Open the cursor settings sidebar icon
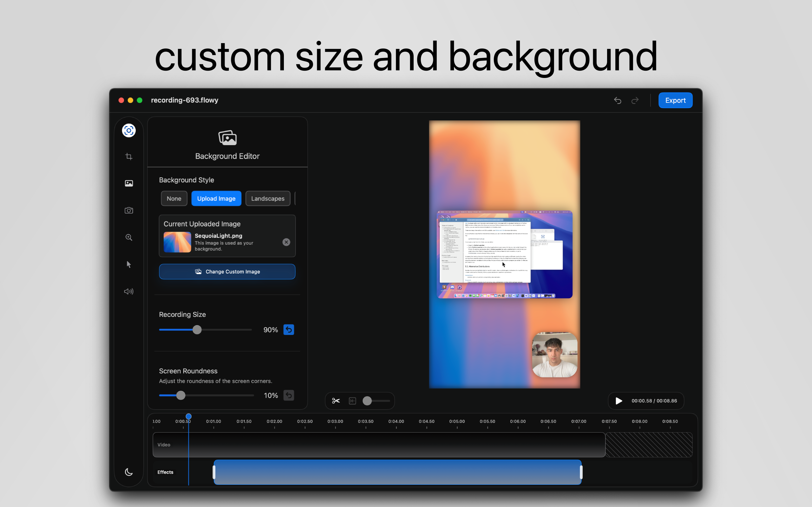Image resolution: width=812 pixels, height=507 pixels. (x=129, y=265)
